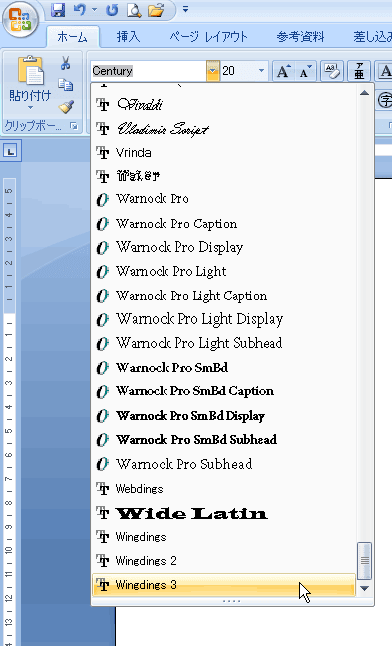Clear formatting with the eraser icon
392x646 pixels.
[332, 71]
